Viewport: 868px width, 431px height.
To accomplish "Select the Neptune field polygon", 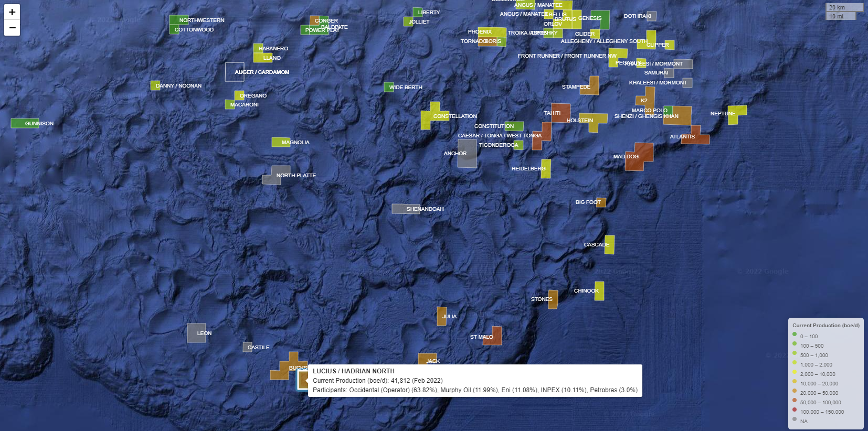I will point(735,114).
